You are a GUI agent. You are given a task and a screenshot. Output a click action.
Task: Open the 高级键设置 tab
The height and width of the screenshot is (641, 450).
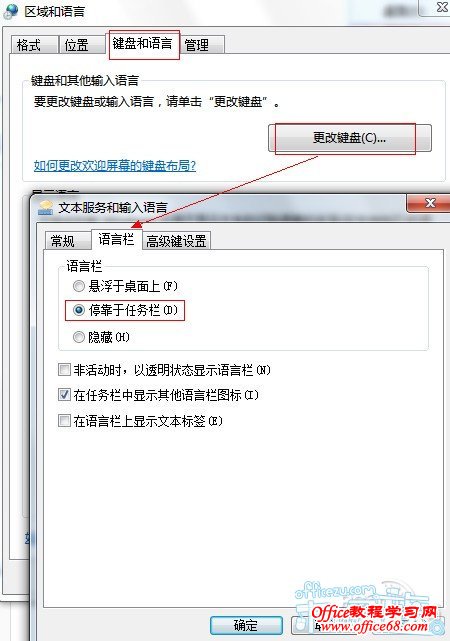coord(176,241)
